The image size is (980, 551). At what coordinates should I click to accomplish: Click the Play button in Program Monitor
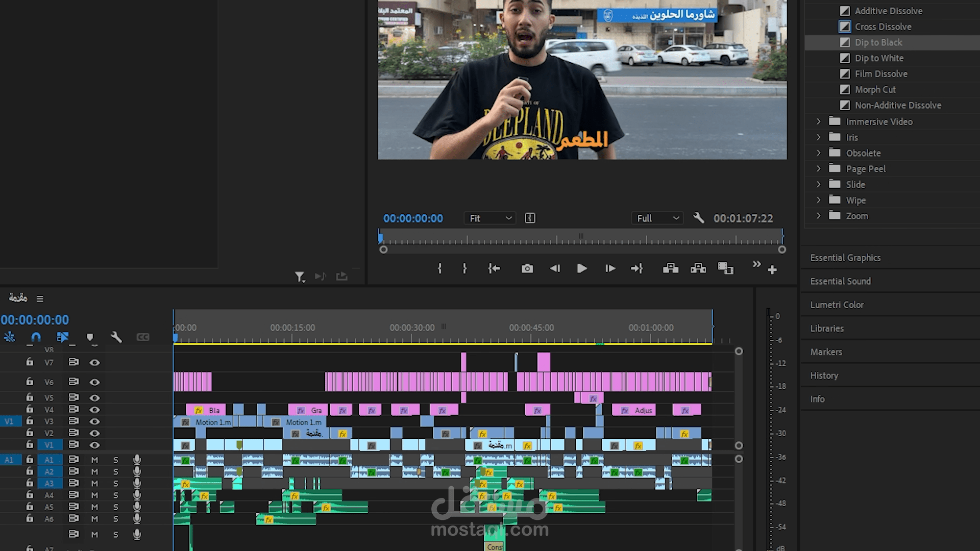[582, 268]
